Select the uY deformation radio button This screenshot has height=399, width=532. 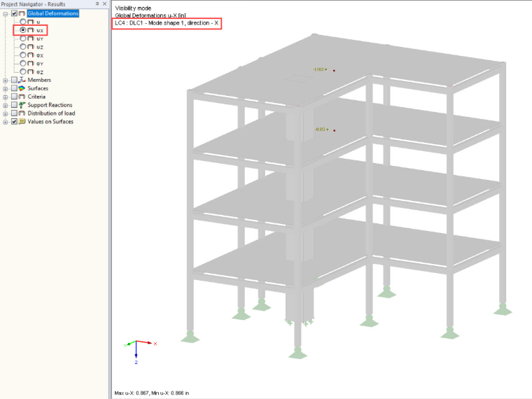[22, 38]
